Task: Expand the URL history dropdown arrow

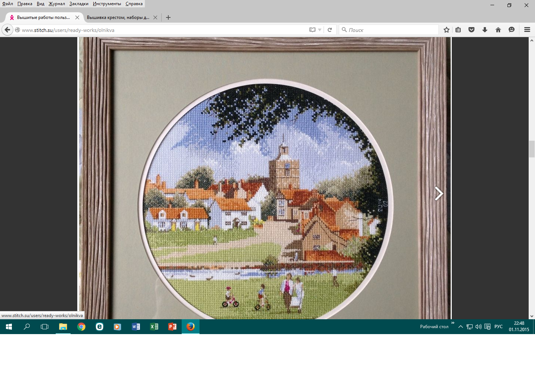Action: point(320,30)
